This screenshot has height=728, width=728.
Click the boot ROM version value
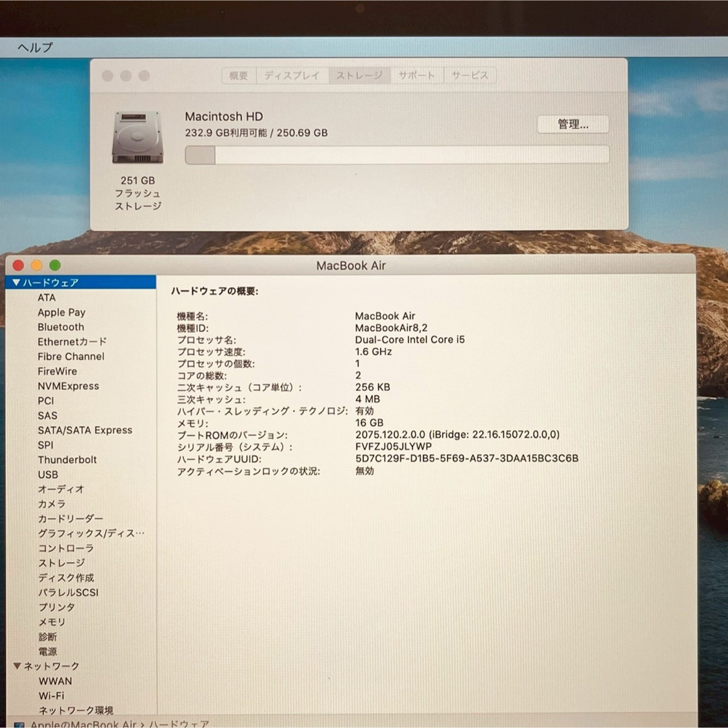click(x=457, y=435)
